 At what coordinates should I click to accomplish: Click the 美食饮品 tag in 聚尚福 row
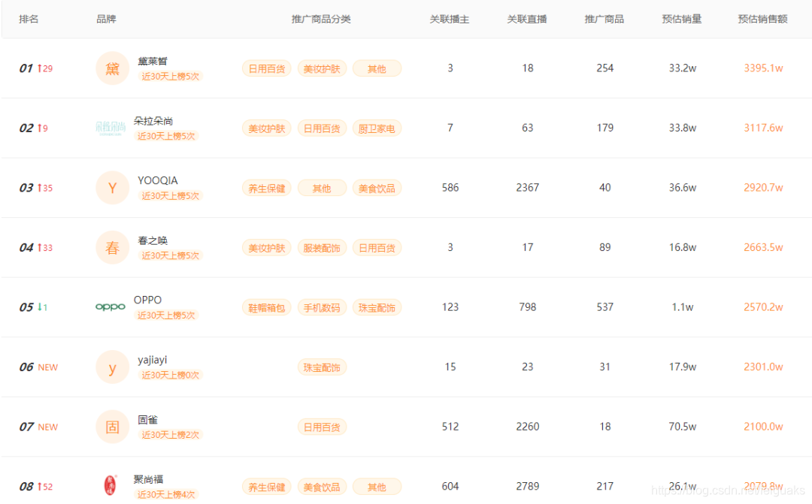click(322, 487)
